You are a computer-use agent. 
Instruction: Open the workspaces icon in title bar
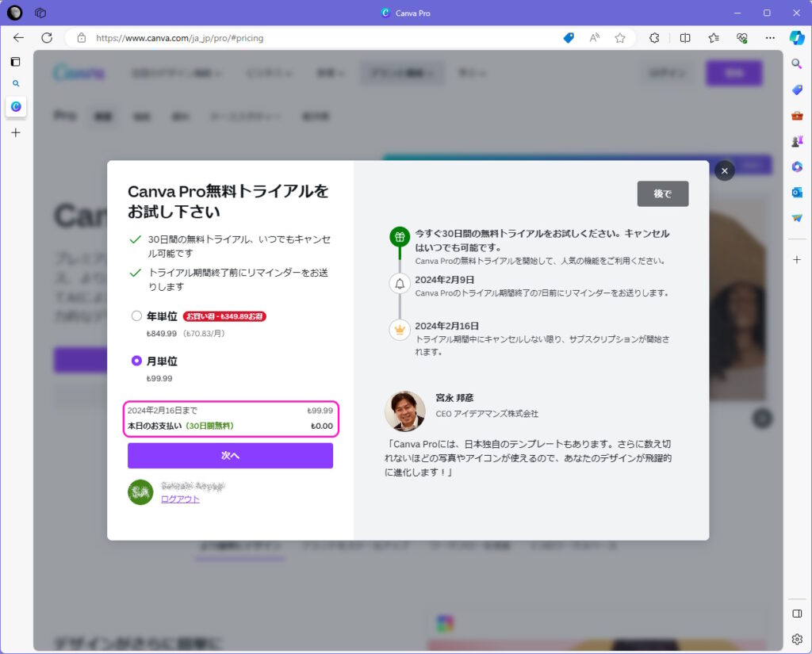[x=40, y=13]
